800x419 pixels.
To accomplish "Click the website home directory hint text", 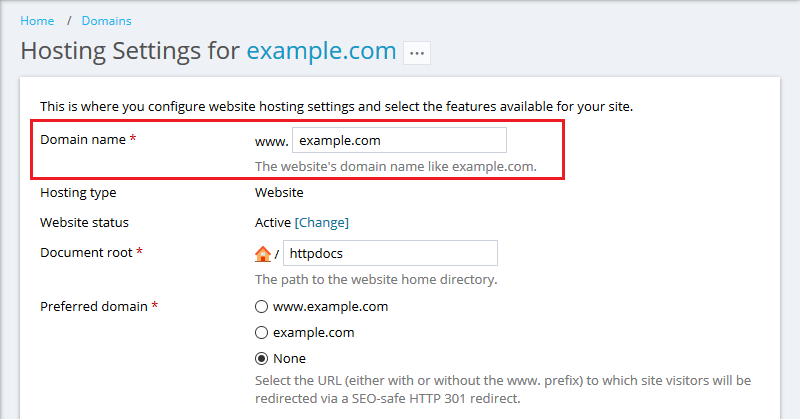I will pos(376,280).
